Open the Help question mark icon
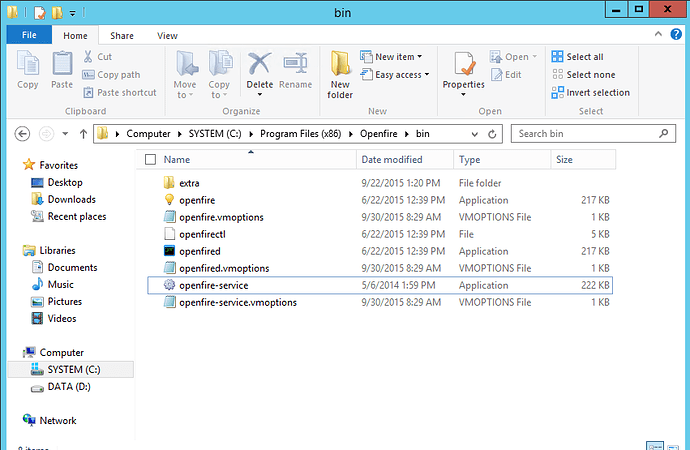This screenshot has width=690, height=450. point(676,34)
